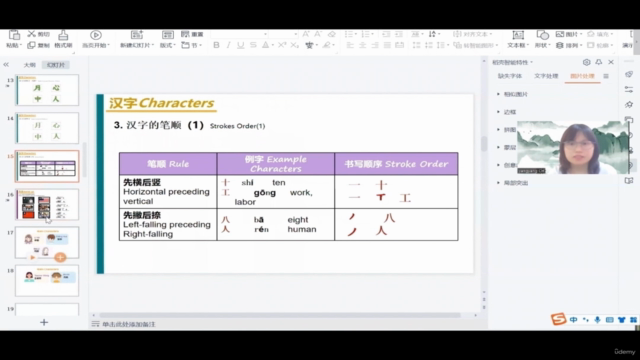Switch to the Slides view tab
Image resolution: width=640 pixels, height=360 pixels.
pos(56,65)
